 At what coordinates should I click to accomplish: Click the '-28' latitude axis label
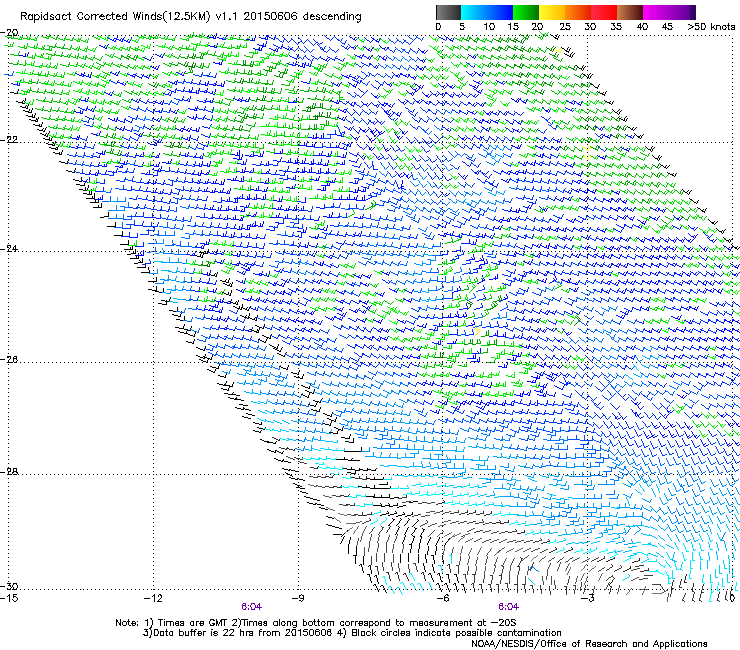point(10,472)
